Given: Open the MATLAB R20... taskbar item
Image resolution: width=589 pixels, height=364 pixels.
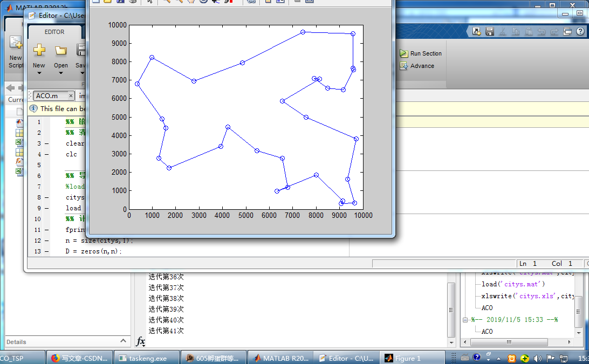Looking at the screenshot, I should click(x=280, y=358).
